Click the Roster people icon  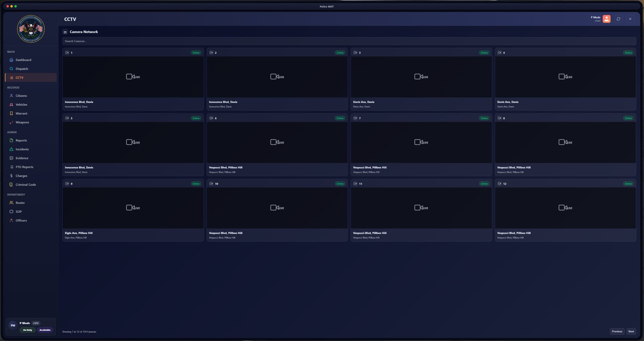[x=11, y=203]
